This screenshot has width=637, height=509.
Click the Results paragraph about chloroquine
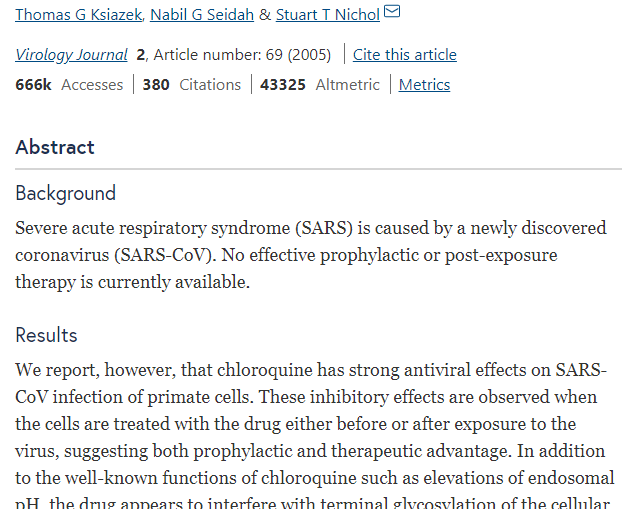(x=315, y=435)
